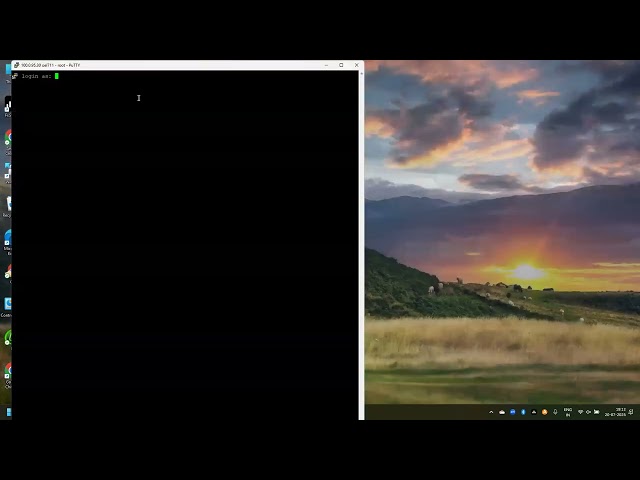The height and width of the screenshot is (480, 640).
Task: Open the ENG IN language switcher
Action: [567, 412]
